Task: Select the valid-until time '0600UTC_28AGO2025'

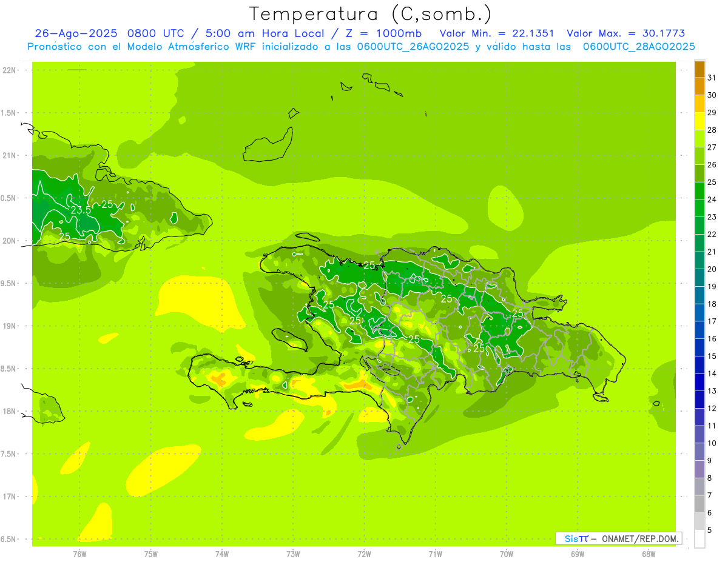Action: click(x=639, y=47)
